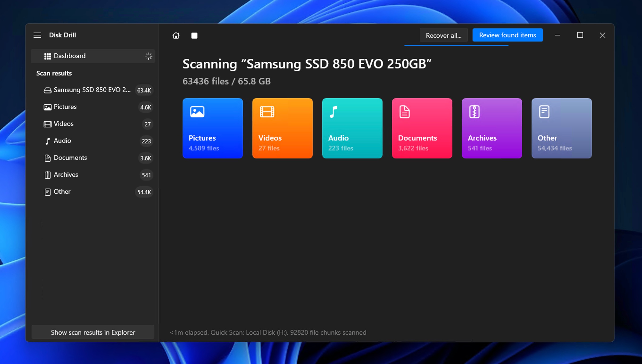Screen dimensions: 642x364
Task: Click Review found items button
Action: [x=508, y=35]
